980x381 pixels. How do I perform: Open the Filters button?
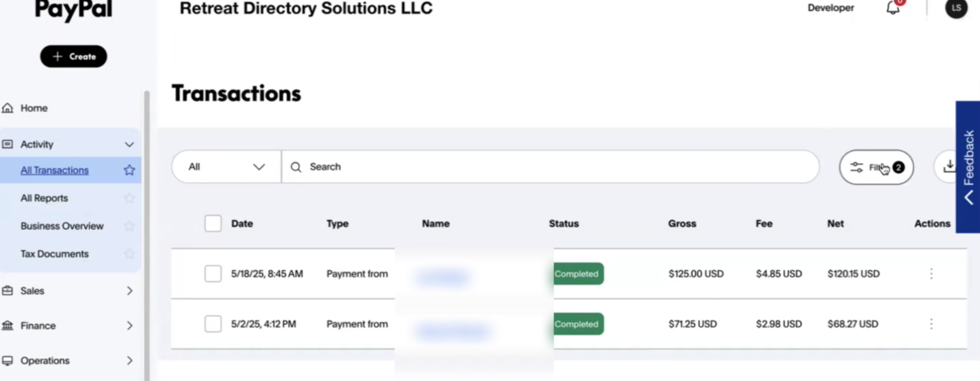click(x=876, y=167)
